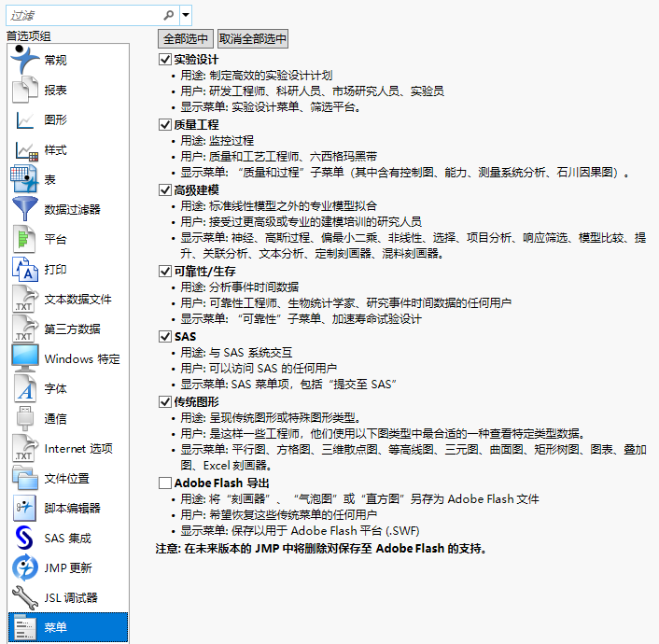This screenshot has height=644, width=659.
Task: Open the Windows 特定 monitor icon
Action: coord(25,358)
